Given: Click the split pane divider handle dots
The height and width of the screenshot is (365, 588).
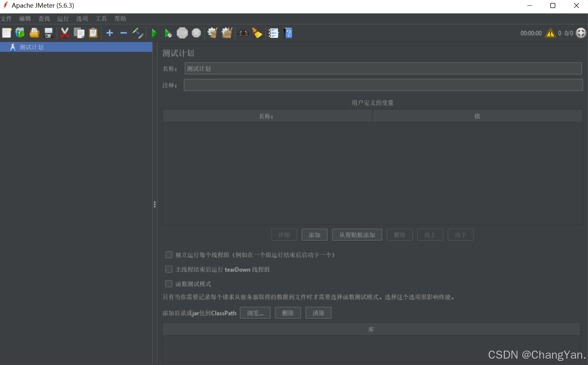Looking at the screenshot, I should pyautogui.click(x=155, y=204).
